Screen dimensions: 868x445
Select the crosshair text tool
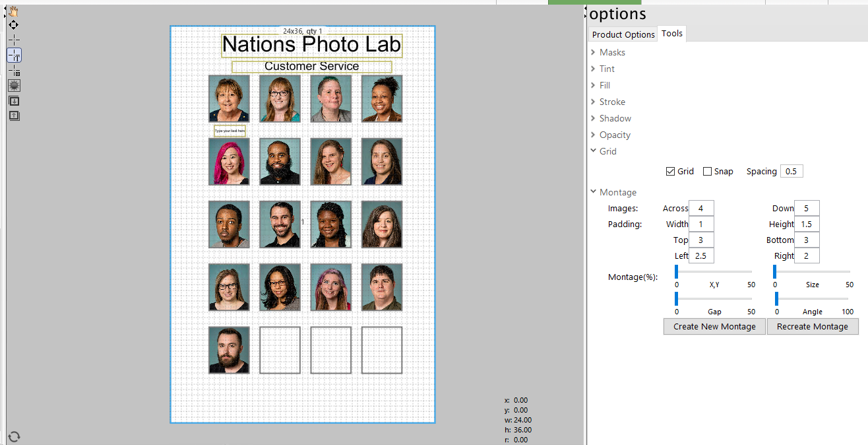(x=14, y=55)
